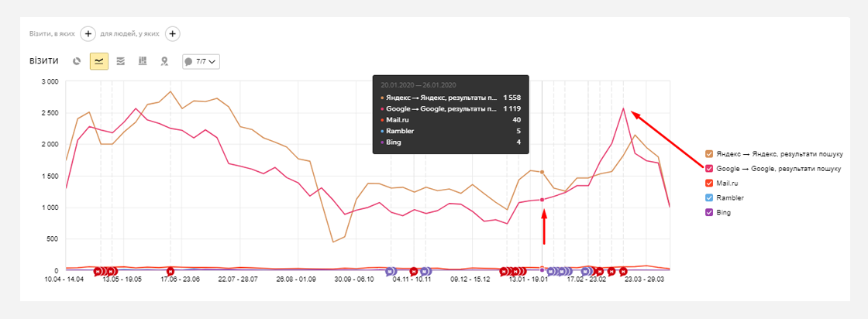Open the 7/7 annotations dropdown
This screenshot has width=868, height=319.
pos(201,61)
